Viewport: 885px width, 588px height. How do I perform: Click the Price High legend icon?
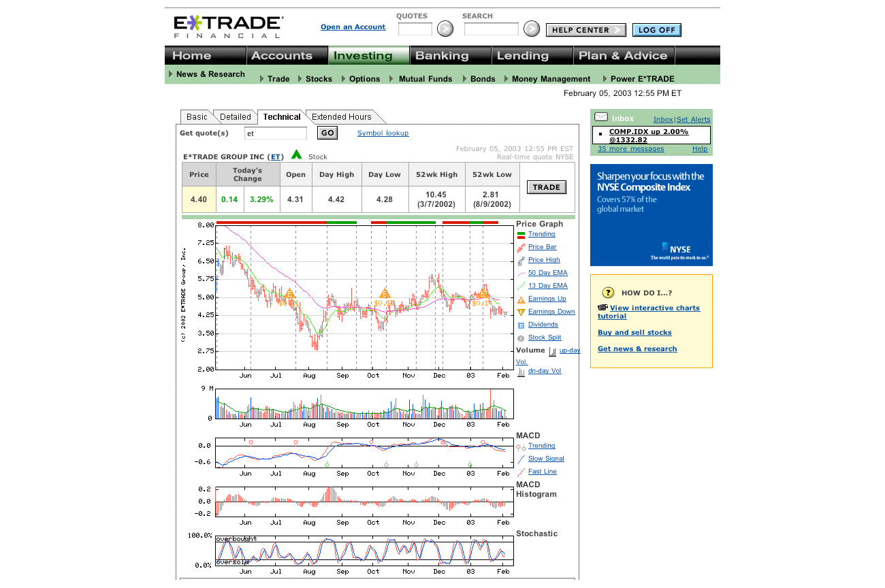521,260
